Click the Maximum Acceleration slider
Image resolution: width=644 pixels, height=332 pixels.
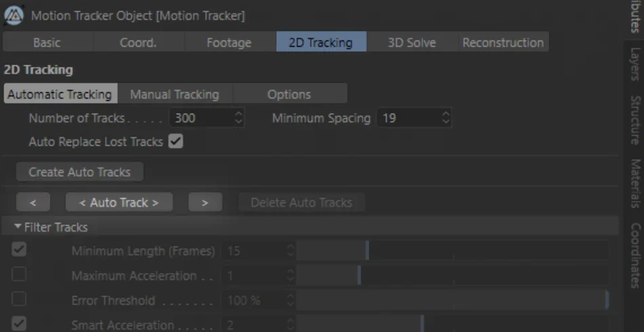coord(452,275)
